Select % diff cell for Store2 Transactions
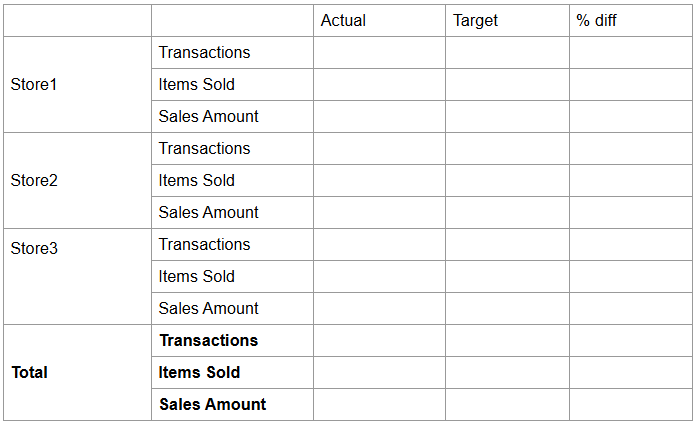 tap(630, 149)
